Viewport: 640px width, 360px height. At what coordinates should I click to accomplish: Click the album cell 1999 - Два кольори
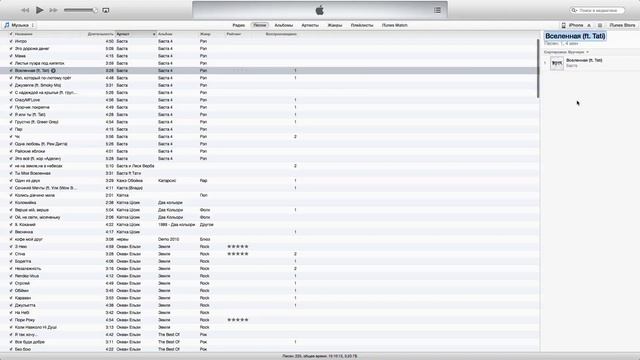[177, 224]
